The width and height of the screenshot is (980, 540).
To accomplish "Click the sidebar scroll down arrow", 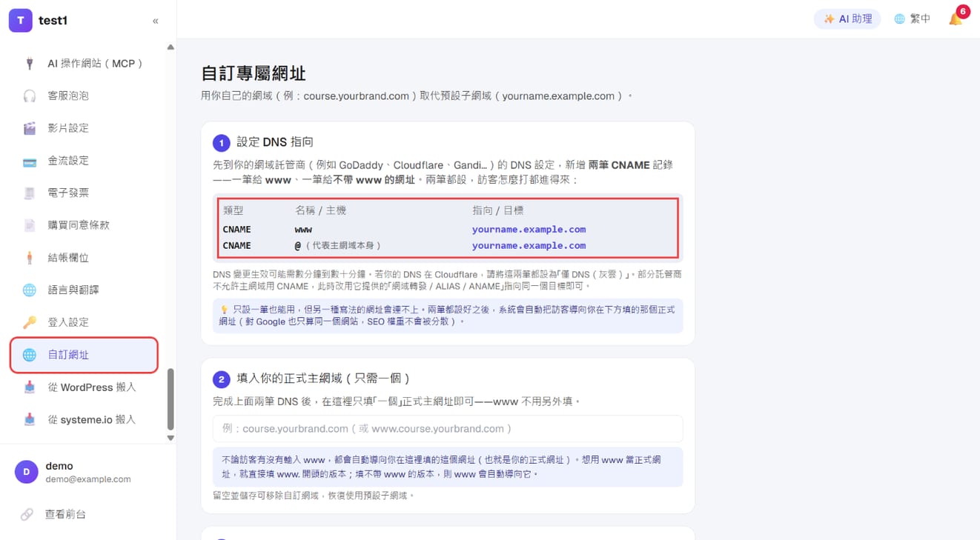I will [x=170, y=439].
